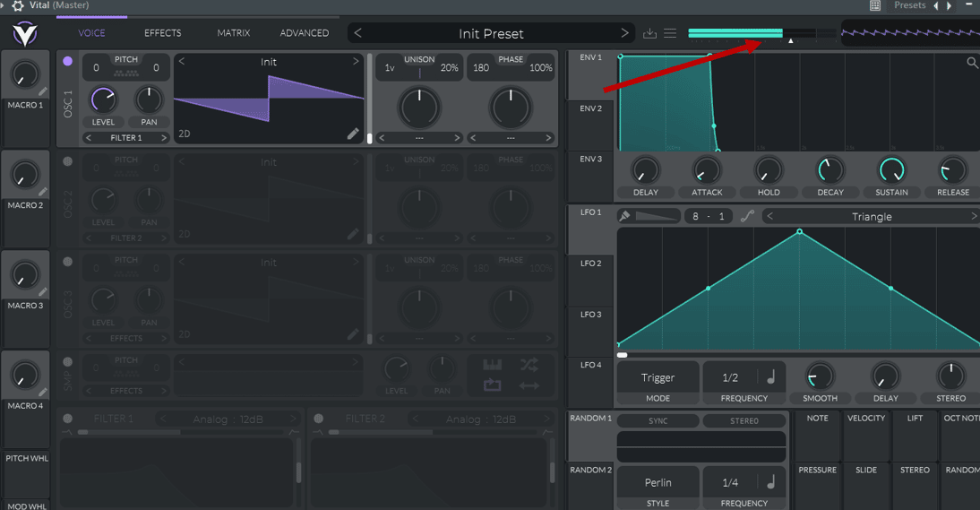This screenshot has width=980, height=510.
Task: Enable OSC 3 with its power dot
Action: (67, 262)
